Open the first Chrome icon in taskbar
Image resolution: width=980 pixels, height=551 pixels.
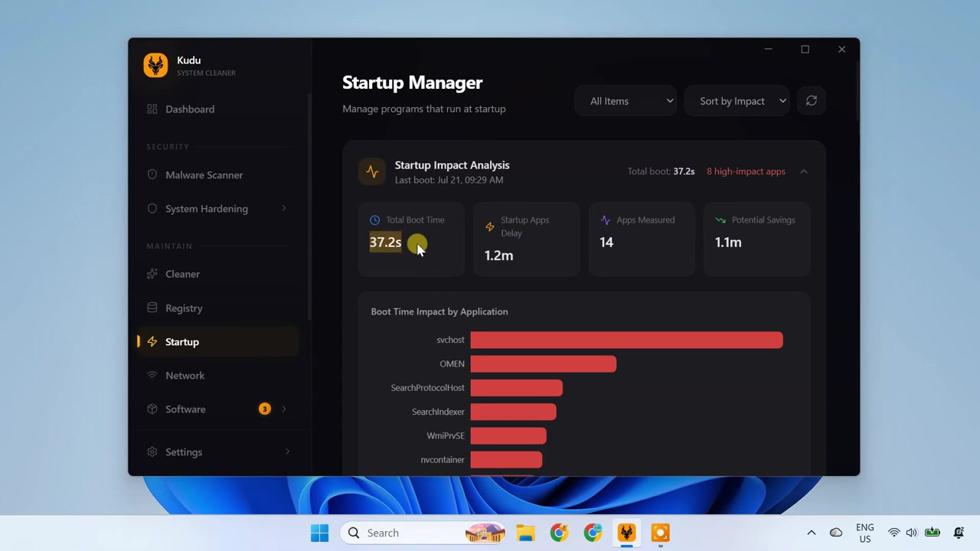pos(559,533)
